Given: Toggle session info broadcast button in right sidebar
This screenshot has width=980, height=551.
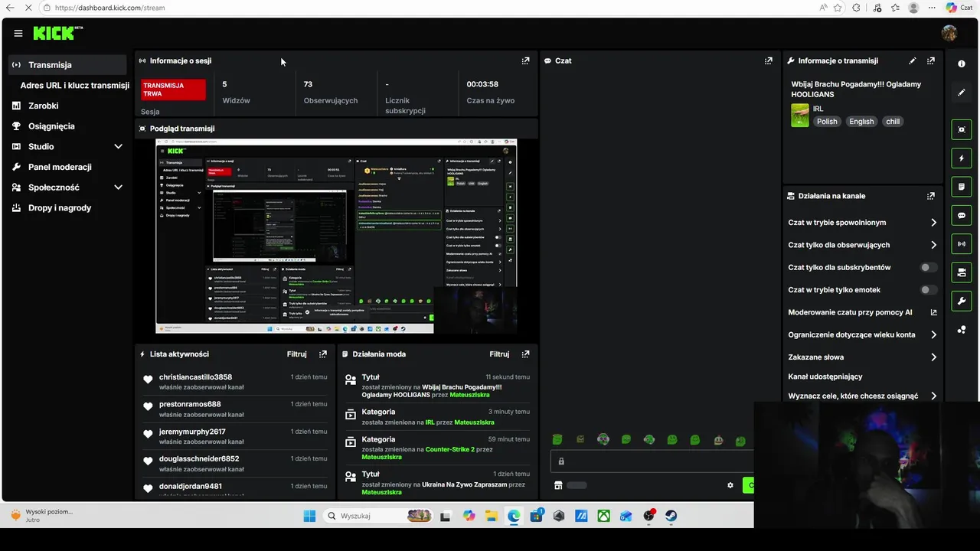Looking at the screenshot, I should [962, 244].
